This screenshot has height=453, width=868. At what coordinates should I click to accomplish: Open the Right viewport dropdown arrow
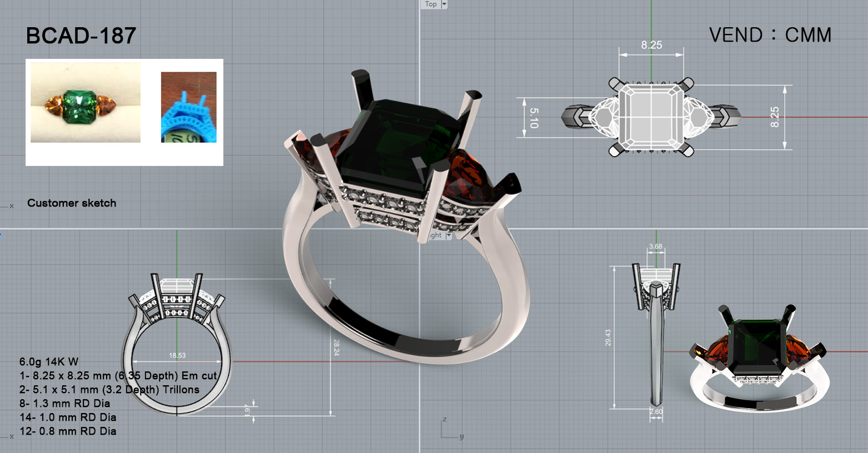click(x=449, y=235)
